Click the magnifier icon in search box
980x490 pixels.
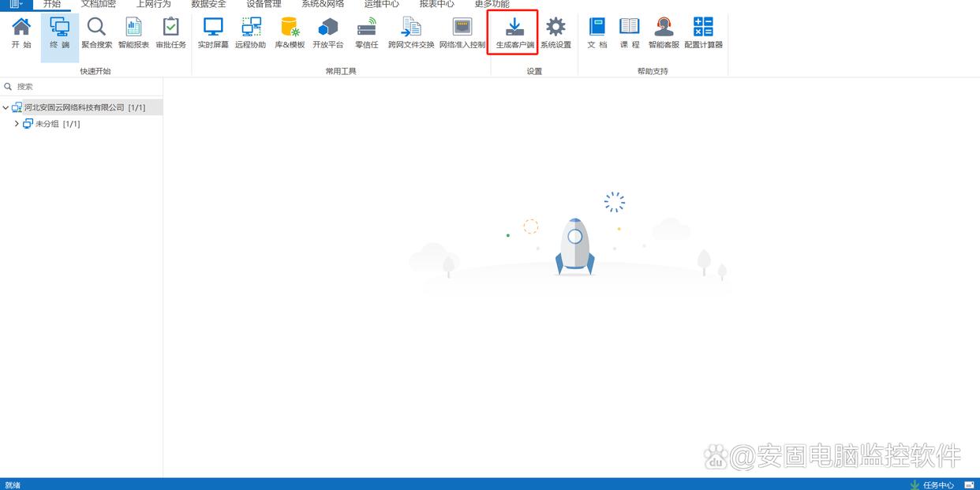[x=8, y=87]
